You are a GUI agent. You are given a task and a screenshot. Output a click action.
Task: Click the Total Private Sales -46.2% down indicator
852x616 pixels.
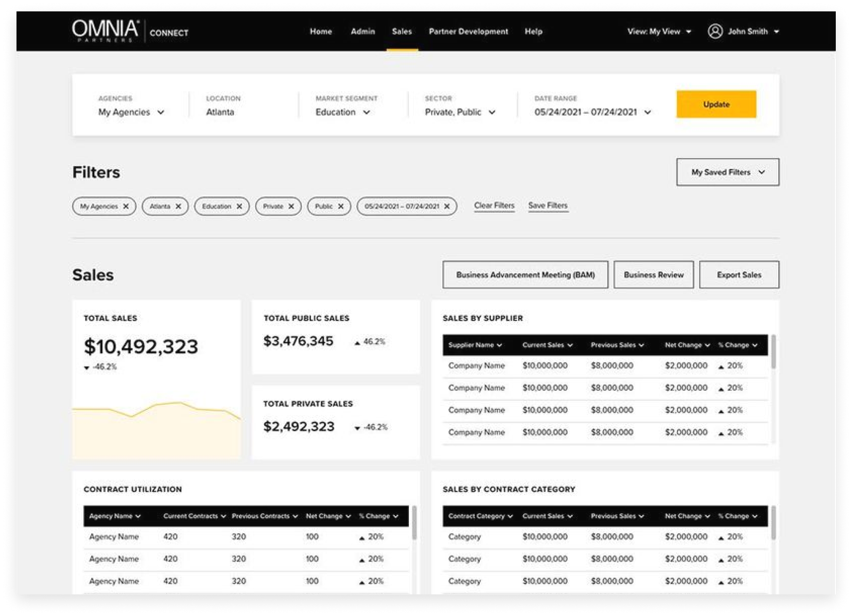[x=371, y=427]
